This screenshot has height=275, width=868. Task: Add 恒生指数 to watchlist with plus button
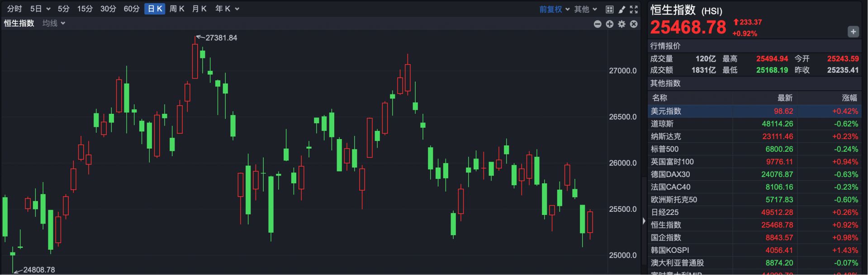tap(853, 32)
